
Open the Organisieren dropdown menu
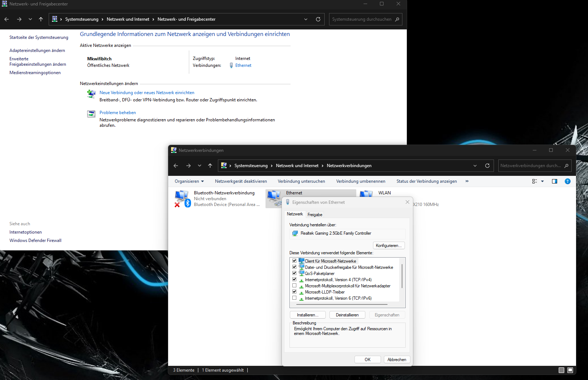[x=189, y=181]
